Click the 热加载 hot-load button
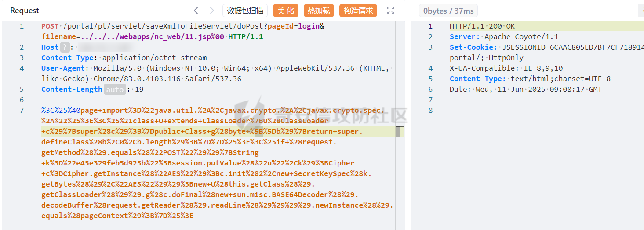Viewport: 644px width, 230px height. pos(319,11)
